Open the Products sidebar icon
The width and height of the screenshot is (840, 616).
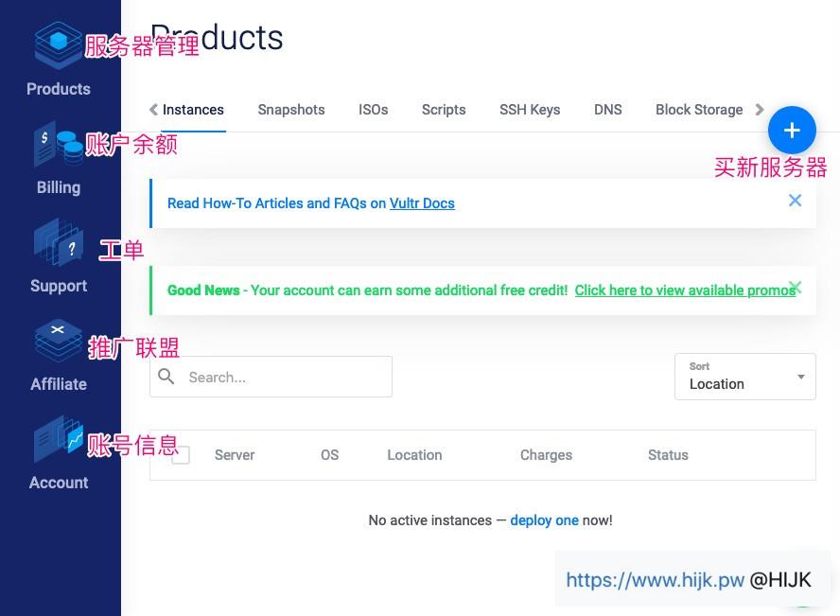point(58,45)
